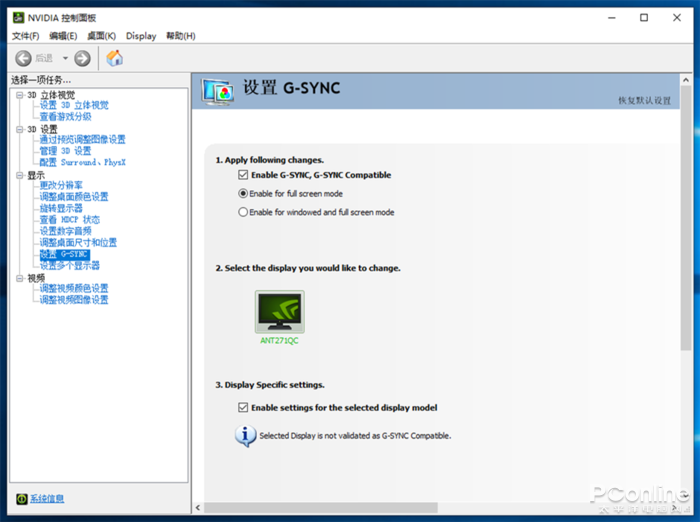Open 旋转显示器 task
This screenshot has height=522, width=700.
click(61, 208)
